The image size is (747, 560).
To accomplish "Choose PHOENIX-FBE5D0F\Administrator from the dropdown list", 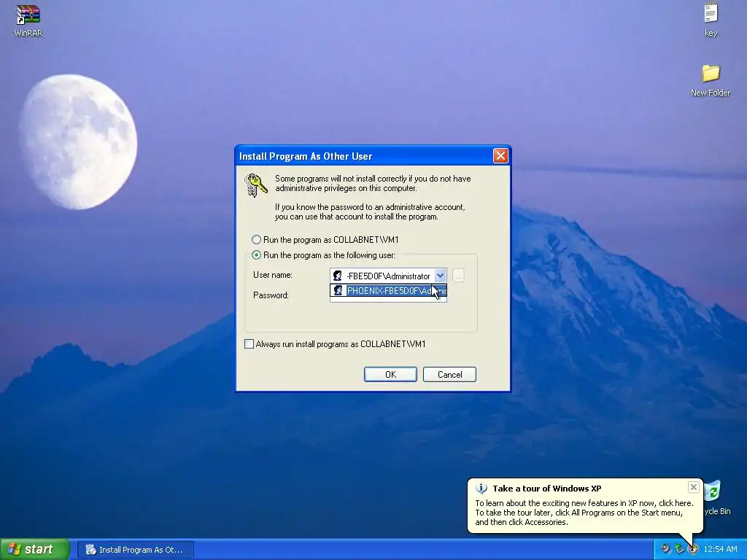I will [388, 290].
